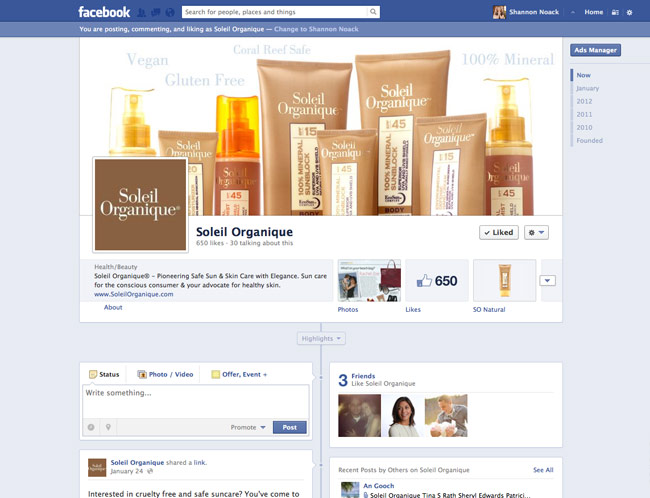Viewport: 650px width, 498px height.
Task: Click the location pin icon in composer
Action: coord(108,427)
